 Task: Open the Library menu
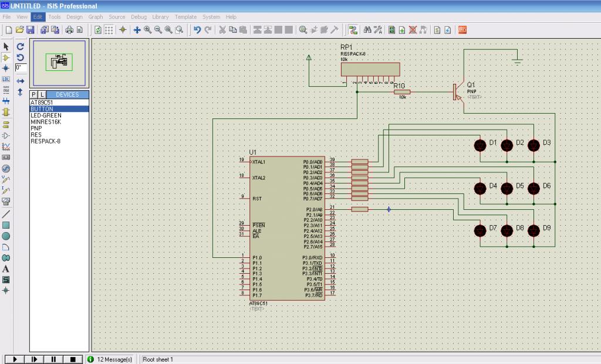coord(160,17)
